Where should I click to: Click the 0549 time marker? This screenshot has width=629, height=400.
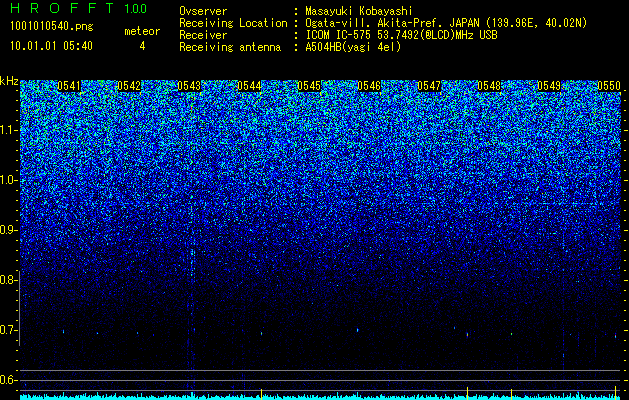pyautogui.click(x=549, y=86)
